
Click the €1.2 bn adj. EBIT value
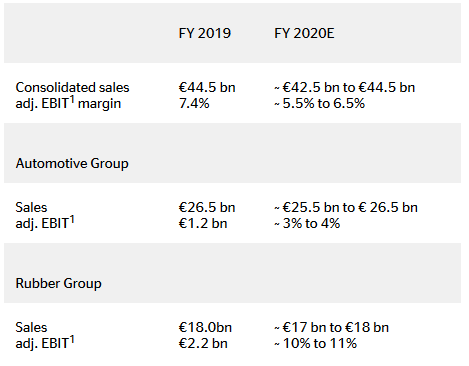203,223
